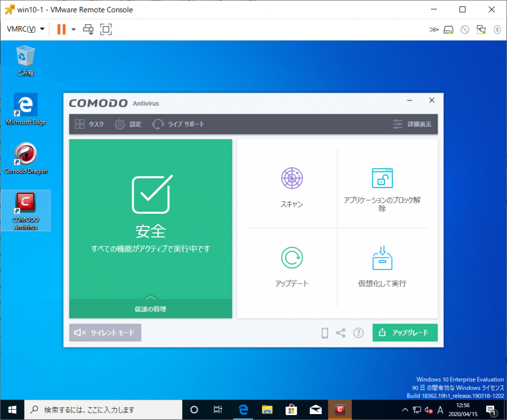Open ライブ サポート live support
Viewport: 507px width, 420px height.
click(178, 124)
